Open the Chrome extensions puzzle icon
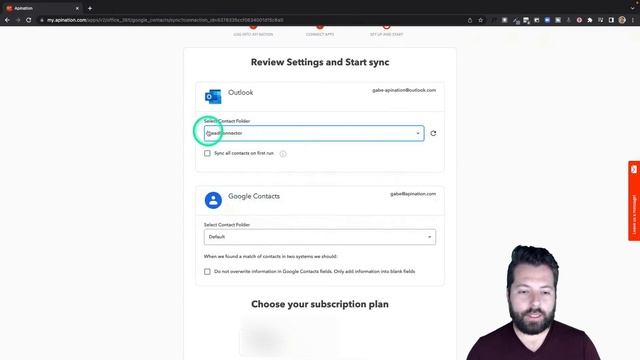This screenshot has height=360, width=640. click(x=590, y=20)
